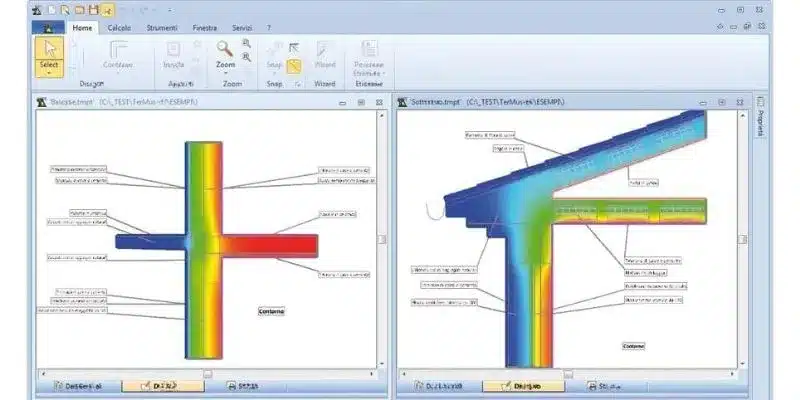Screen dimensions: 800x400
Task: Click the large Zoom magnifier
Action: pos(225,49)
